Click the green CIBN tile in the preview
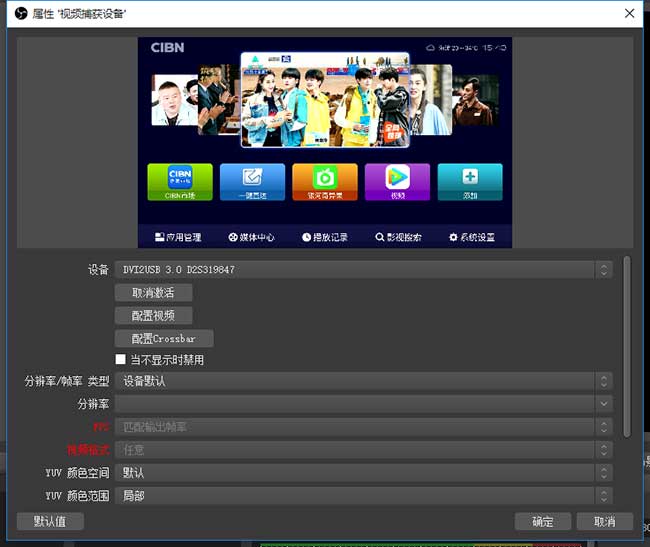This screenshot has height=547, width=650. pyautogui.click(x=180, y=182)
